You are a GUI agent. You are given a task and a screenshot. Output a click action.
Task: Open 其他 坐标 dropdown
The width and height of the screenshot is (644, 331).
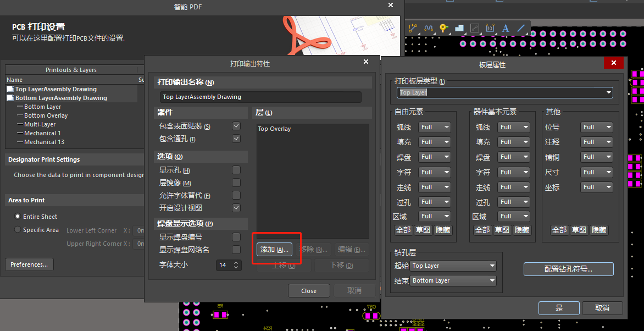click(x=597, y=187)
